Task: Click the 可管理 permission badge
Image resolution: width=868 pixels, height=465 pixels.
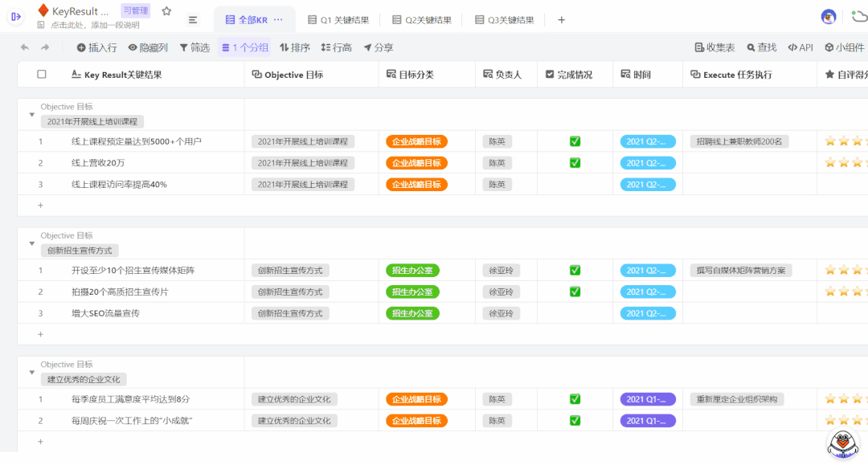Action: 136,10
